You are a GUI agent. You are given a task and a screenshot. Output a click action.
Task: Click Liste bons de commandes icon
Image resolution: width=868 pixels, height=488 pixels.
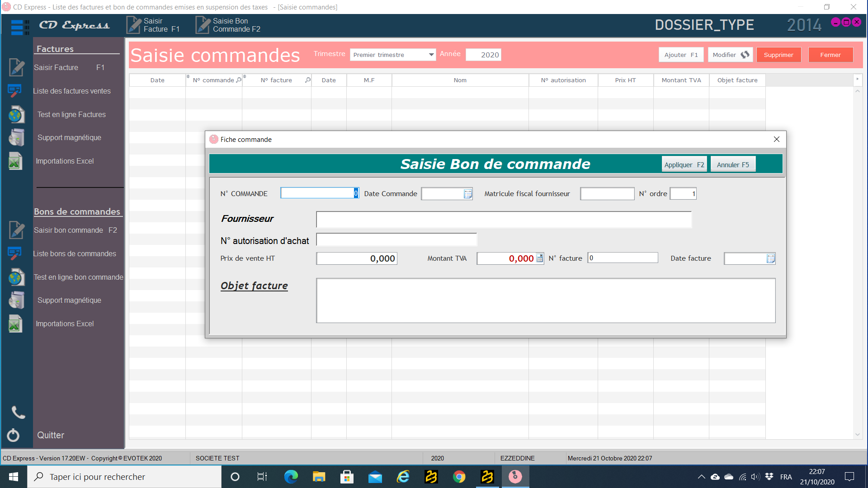[x=14, y=253]
